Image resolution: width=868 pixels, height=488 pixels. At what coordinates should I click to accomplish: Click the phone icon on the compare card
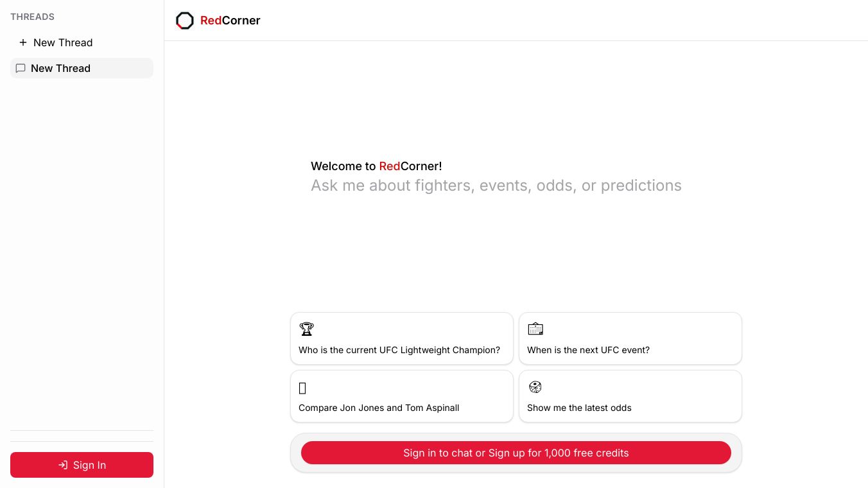302,388
